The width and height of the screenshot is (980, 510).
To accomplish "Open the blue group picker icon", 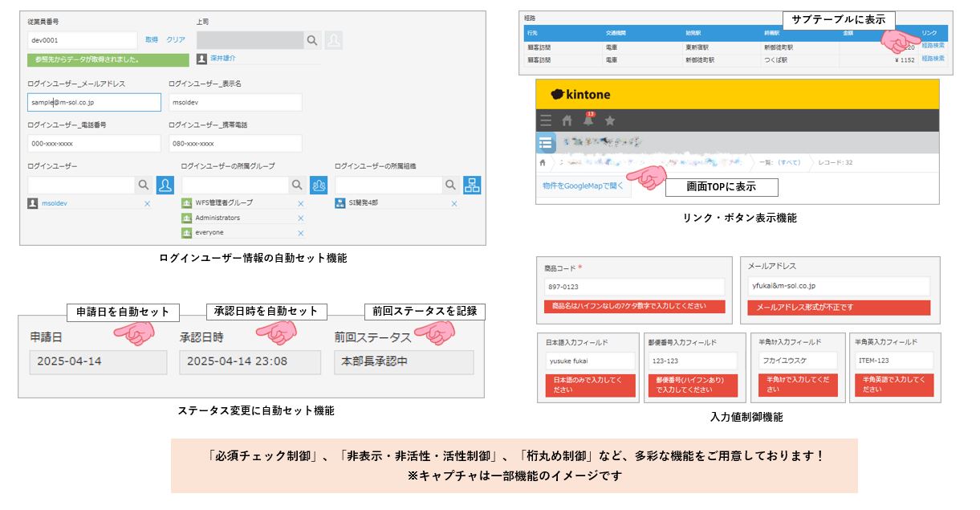I will coord(319,185).
